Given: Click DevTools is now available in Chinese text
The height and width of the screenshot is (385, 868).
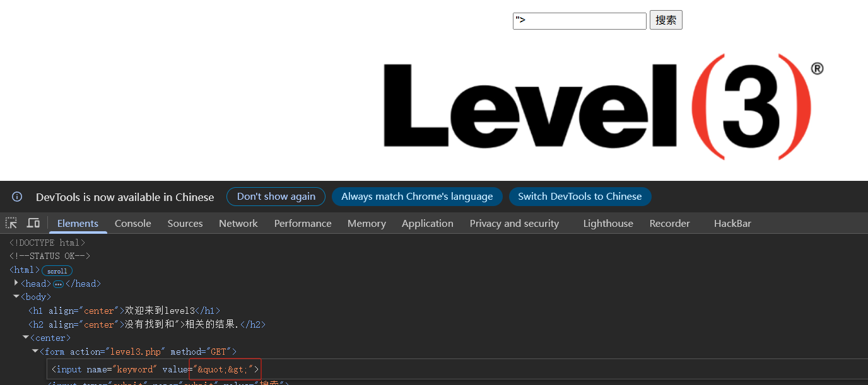Looking at the screenshot, I should coord(125,197).
